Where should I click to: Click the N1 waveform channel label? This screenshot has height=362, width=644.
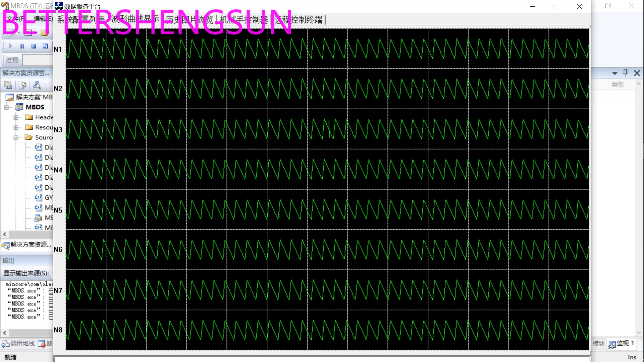[58, 49]
